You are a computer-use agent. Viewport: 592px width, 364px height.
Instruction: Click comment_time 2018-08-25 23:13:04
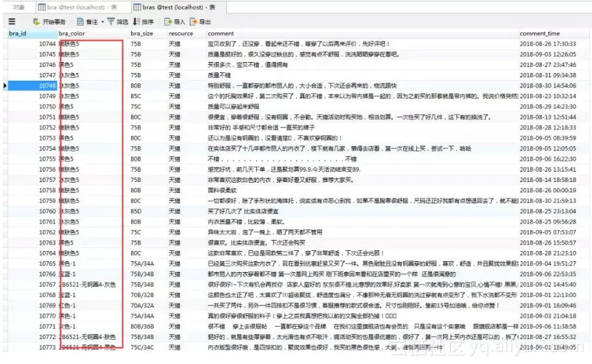tap(548, 211)
